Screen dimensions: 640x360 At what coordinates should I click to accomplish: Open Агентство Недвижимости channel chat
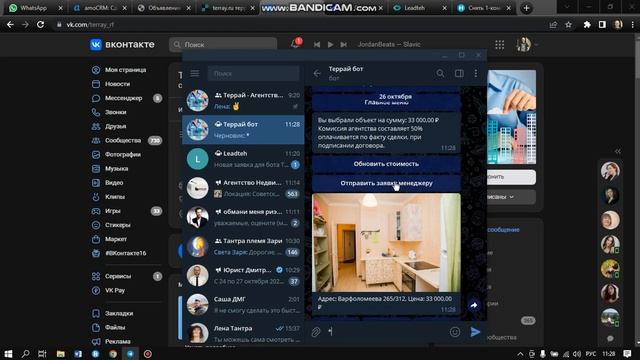coord(243,188)
